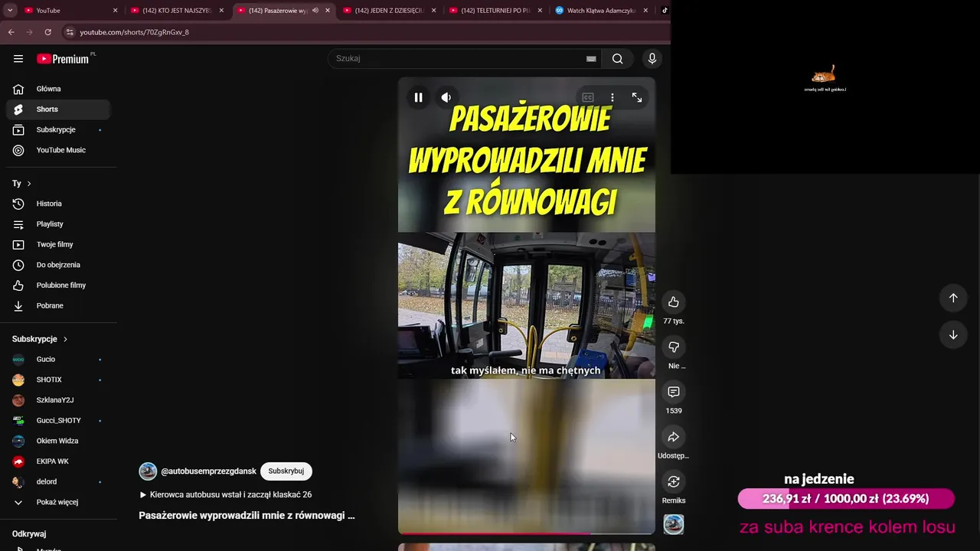Open YouTube Music in the sidebar
Screen dimensions: 980x551
coord(58,150)
